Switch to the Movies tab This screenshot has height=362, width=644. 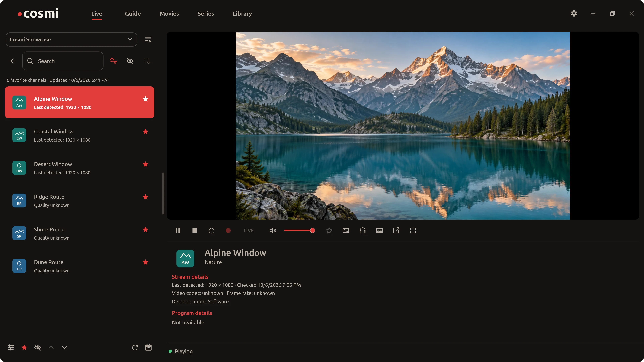point(169,13)
